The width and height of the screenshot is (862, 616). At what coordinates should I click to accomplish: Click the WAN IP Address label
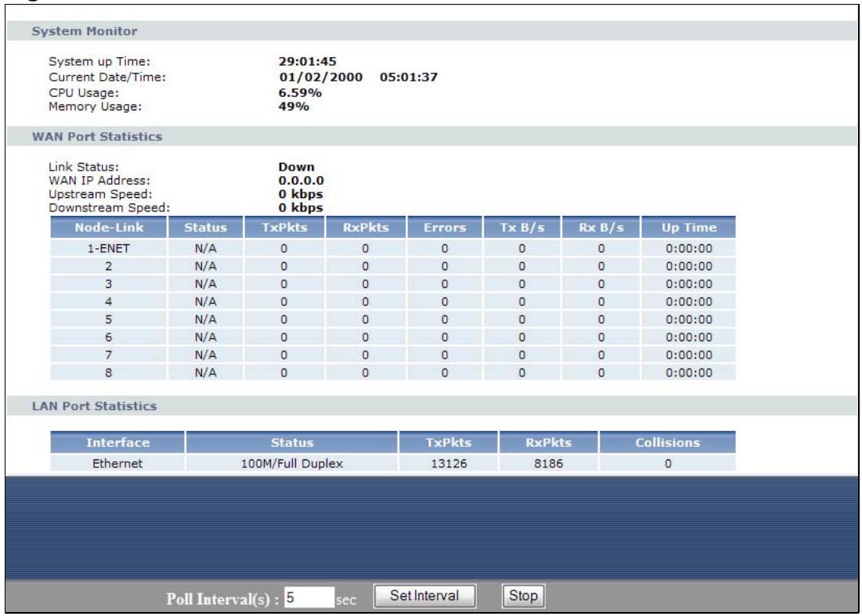pos(99,181)
